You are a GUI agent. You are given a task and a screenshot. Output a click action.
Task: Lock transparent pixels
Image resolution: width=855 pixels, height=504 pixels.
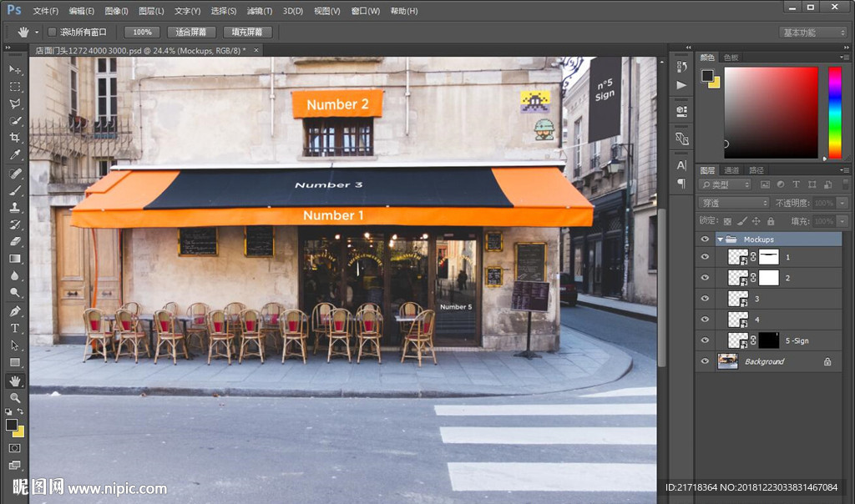[727, 221]
